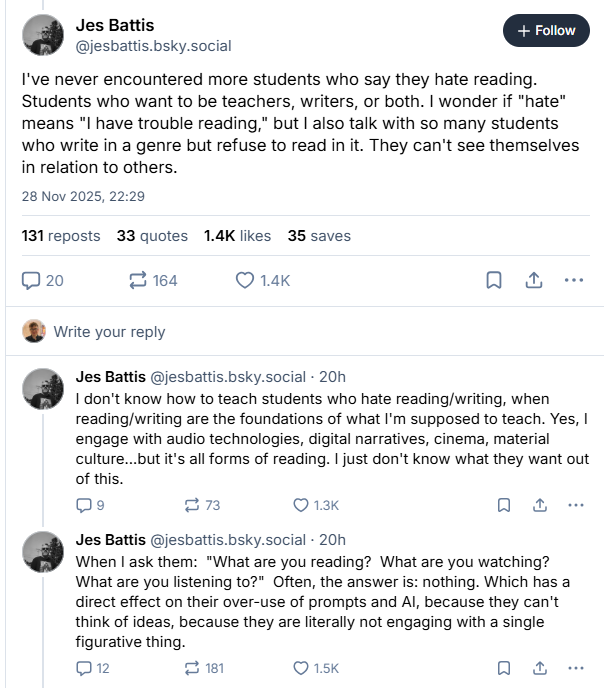Viewport: 604px width, 688px height.
Task: Open more options on the 73-repost reply
Action: 575,505
